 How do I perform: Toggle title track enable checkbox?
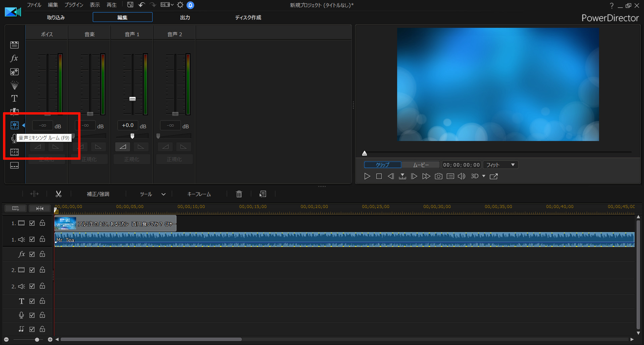click(32, 301)
